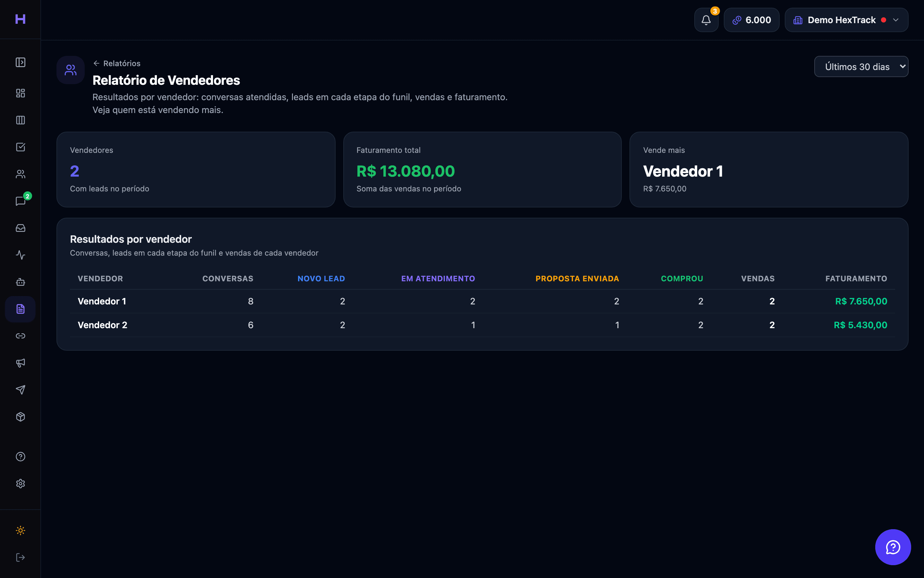Click the R$ 5.430,00 table value
The height and width of the screenshot is (578, 924).
pos(860,325)
